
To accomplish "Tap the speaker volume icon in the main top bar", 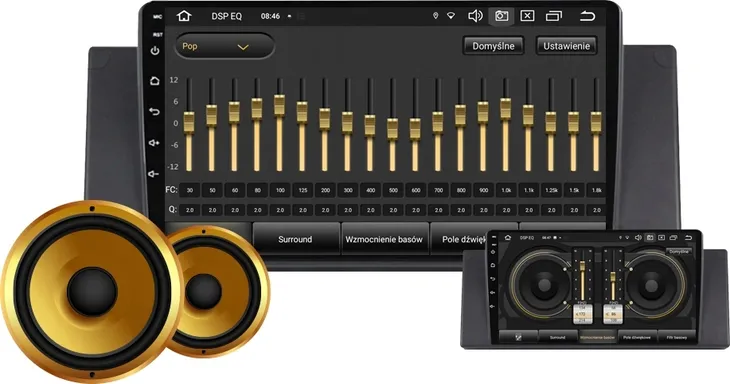I will 475,16.
